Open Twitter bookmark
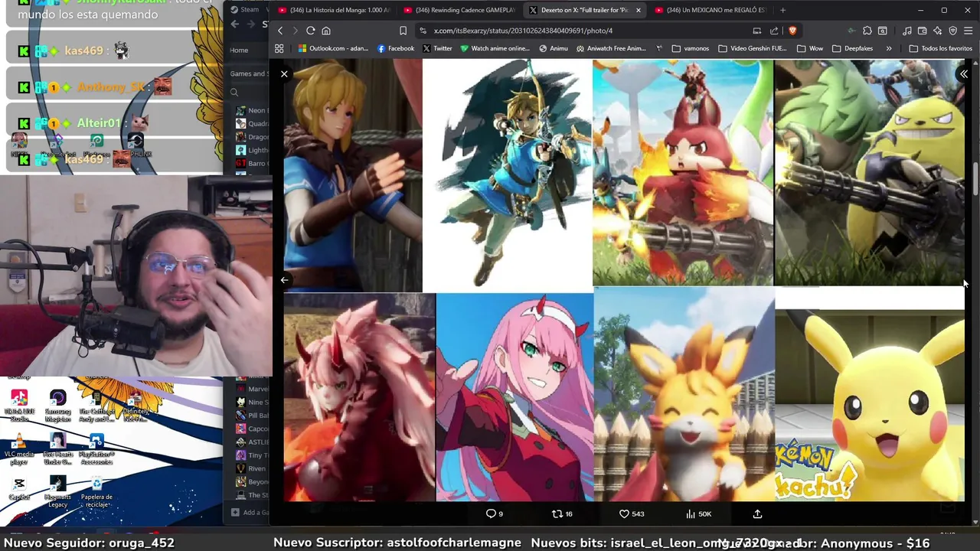This screenshot has width=980, height=551. click(436, 48)
